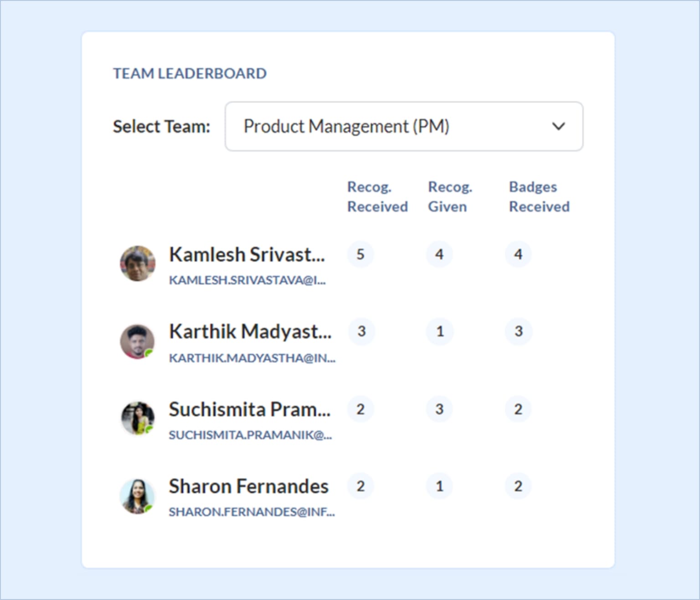Click Kamlesh Srivastava's profile picture
700x600 pixels.
(x=137, y=264)
